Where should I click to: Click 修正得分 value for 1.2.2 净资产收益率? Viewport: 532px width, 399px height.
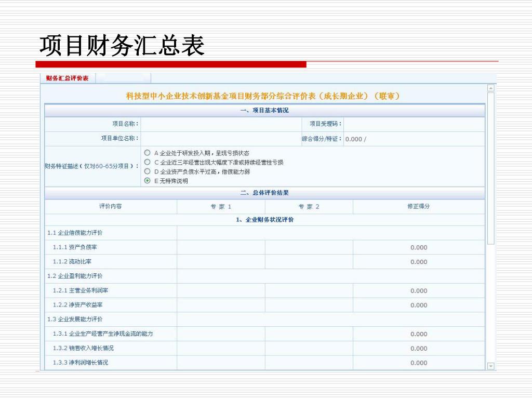(x=419, y=305)
